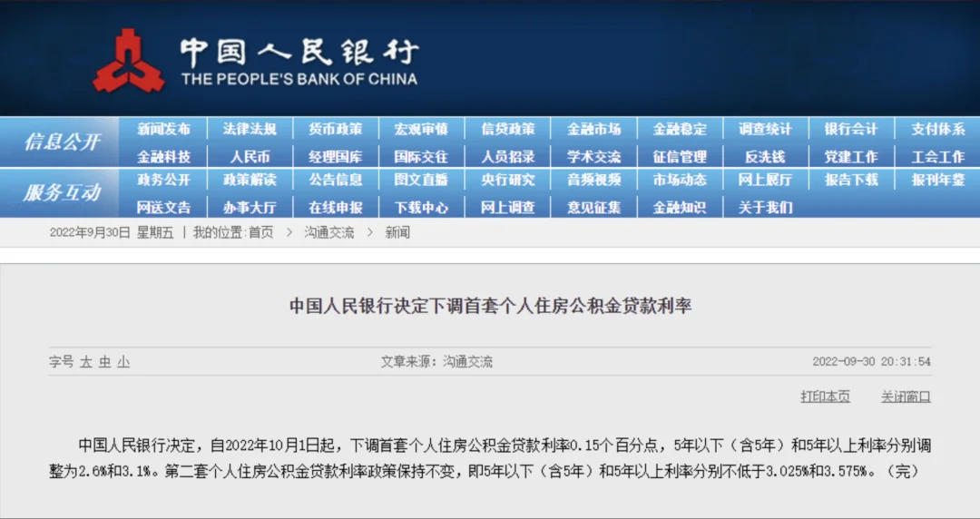Click 新闻 breadcrumb link
Image resolution: width=980 pixels, height=519 pixels.
[397, 233]
